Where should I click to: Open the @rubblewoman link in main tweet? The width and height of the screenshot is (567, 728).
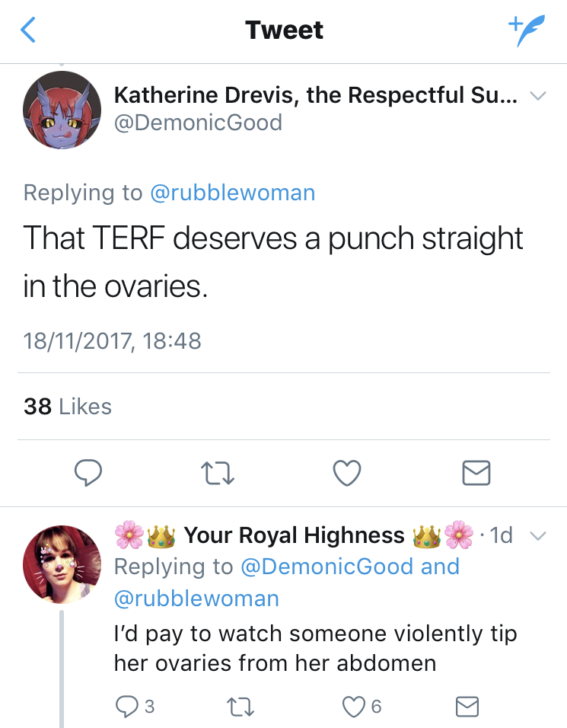(x=232, y=193)
